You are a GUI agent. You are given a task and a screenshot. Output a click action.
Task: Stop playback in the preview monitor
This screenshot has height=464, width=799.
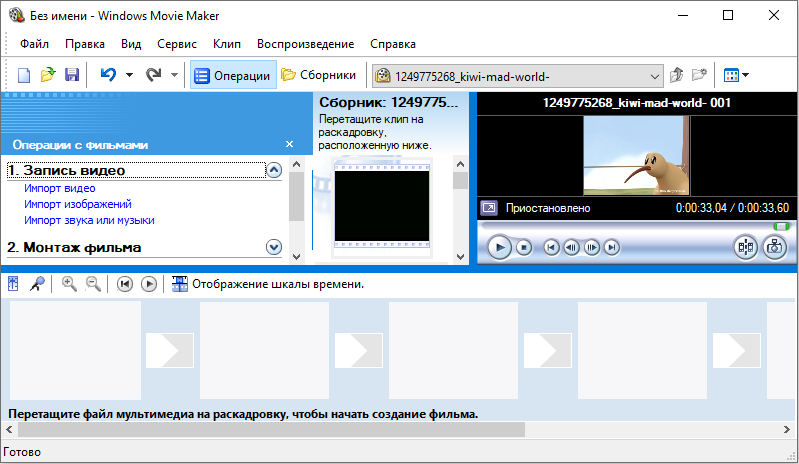click(x=524, y=248)
